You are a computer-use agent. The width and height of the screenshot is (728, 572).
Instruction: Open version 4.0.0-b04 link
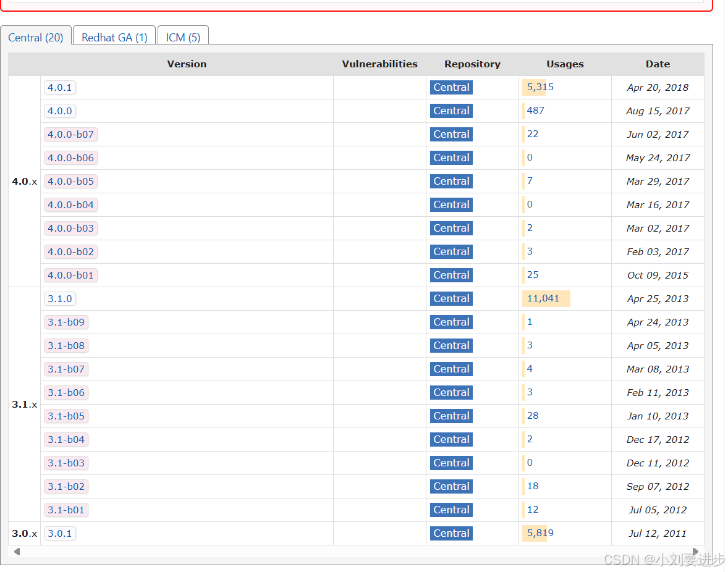[x=70, y=204]
